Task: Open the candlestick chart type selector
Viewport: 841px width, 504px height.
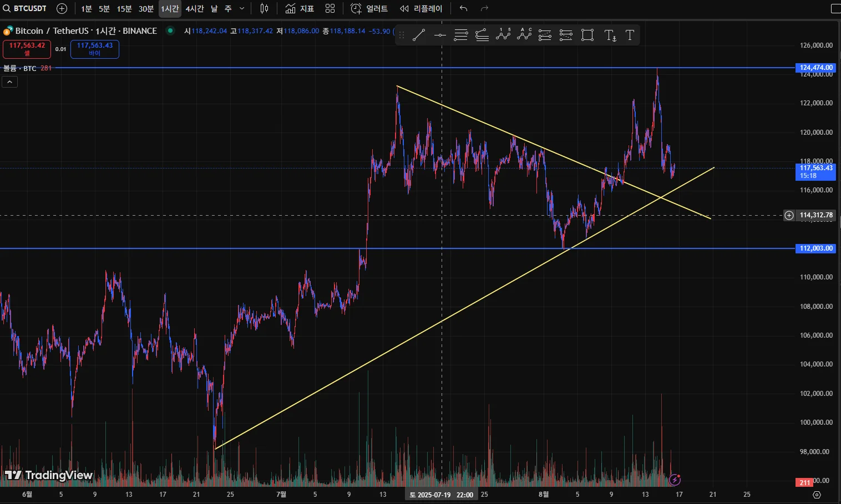Action: pos(264,8)
